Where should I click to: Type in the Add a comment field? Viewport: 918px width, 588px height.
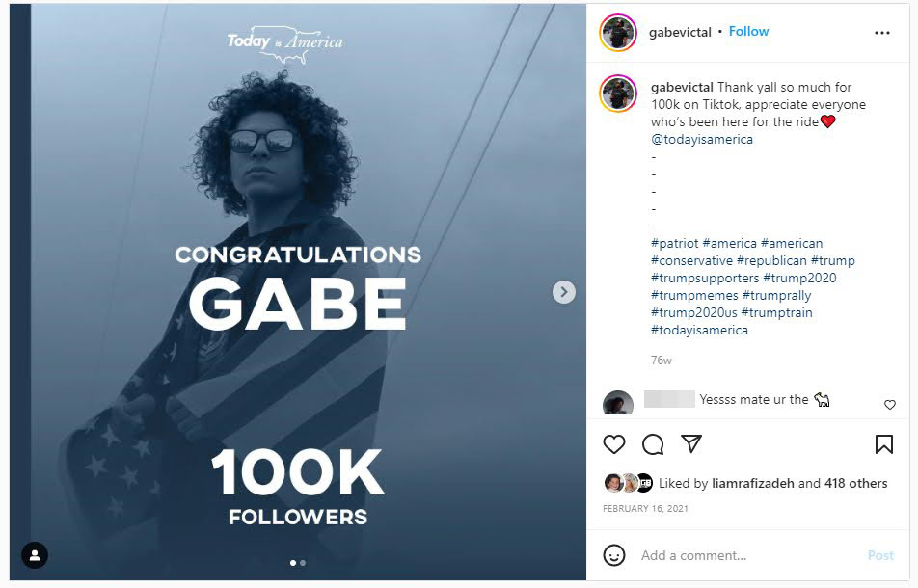click(x=742, y=555)
